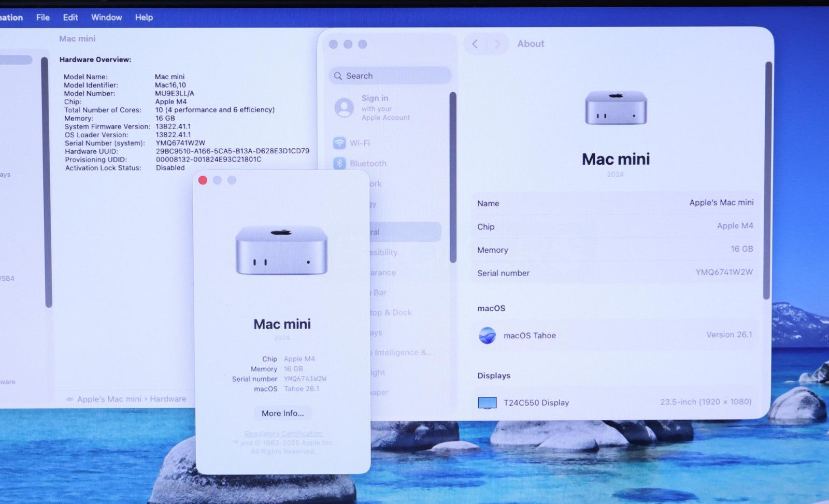This screenshot has height=504, width=829.
Task: Open the Regulatory Certification link
Action: pos(283,434)
